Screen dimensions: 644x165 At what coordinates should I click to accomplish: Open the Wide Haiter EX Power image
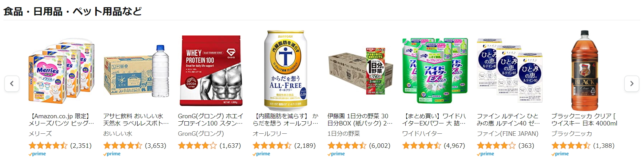pyautogui.click(x=435, y=71)
